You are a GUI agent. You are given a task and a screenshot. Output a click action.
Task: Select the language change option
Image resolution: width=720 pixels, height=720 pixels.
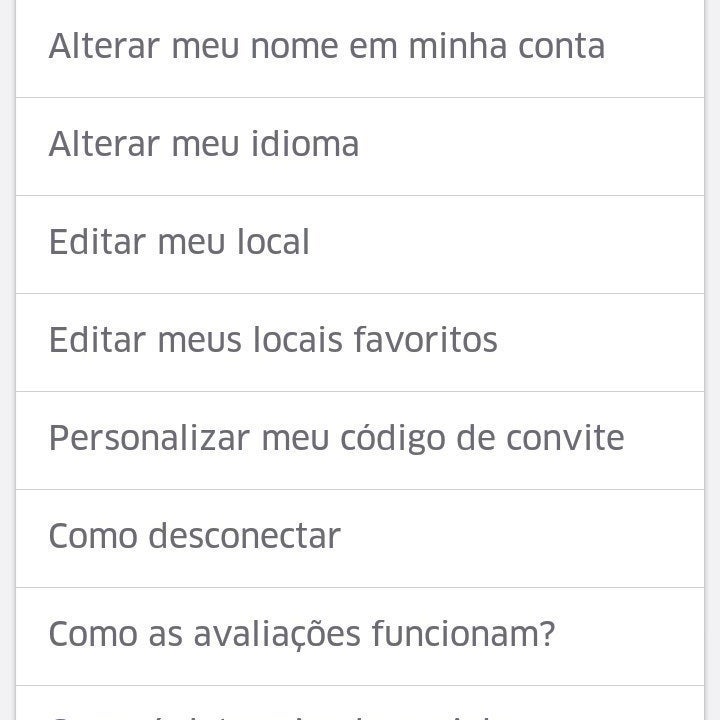[x=360, y=146]
